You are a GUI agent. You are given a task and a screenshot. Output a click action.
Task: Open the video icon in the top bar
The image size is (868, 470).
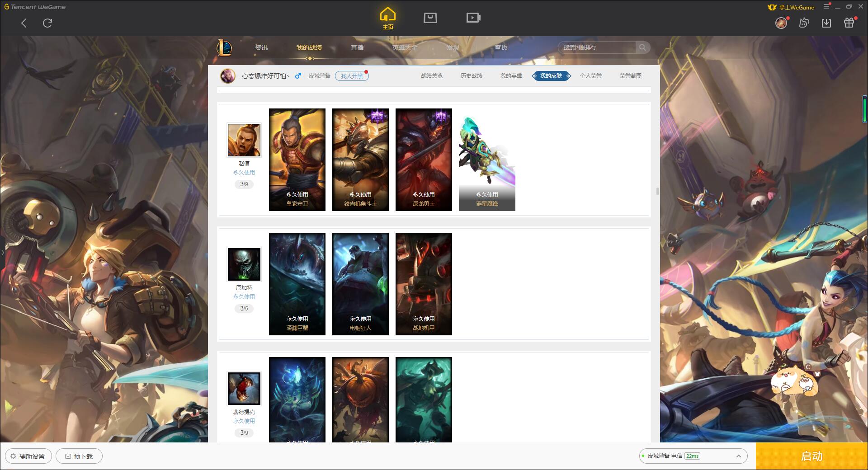pos(473,18)
